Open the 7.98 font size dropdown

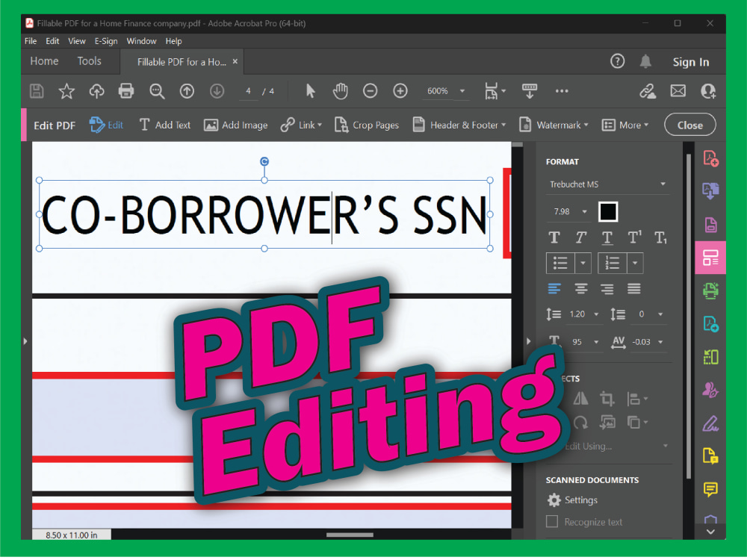pyautogui.click(x=570, y=211)
